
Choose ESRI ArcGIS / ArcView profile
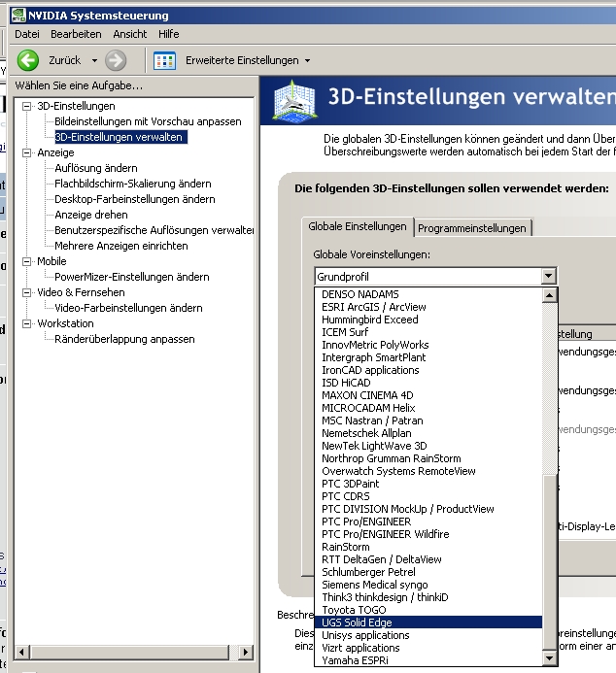428,307
